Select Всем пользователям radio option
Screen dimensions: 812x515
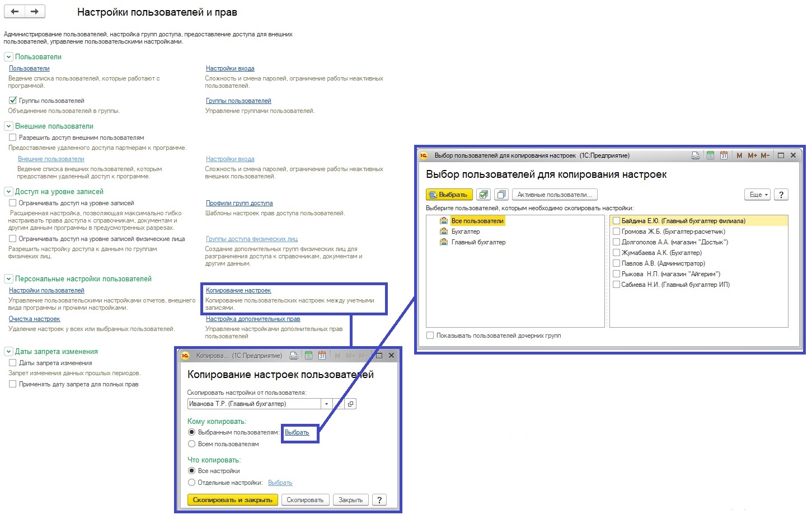click(192, 444)
